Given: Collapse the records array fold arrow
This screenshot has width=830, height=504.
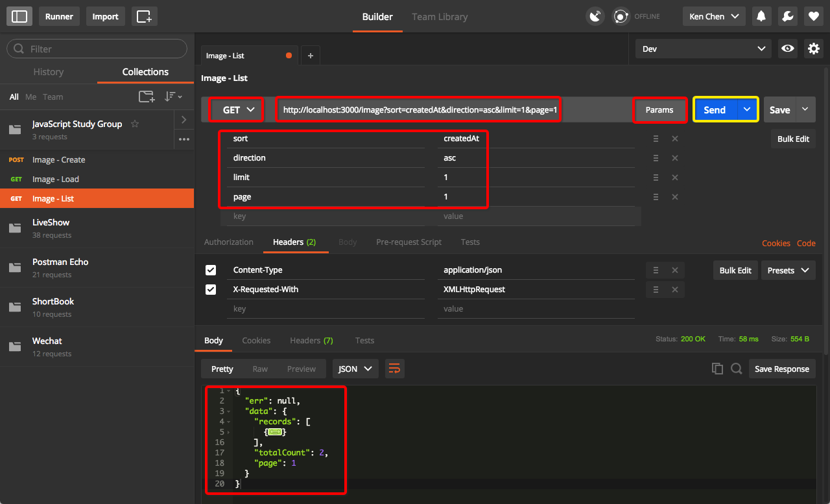Looking at the screenshot, I should [229, 422].
